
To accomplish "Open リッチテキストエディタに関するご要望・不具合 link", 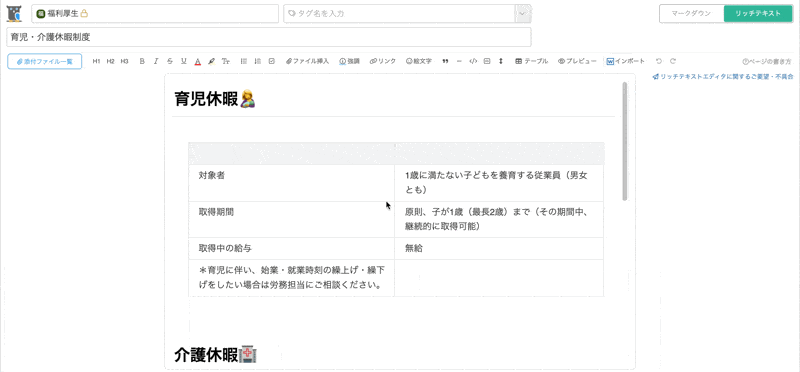I will pyautogui.click(x=722, y=77).
